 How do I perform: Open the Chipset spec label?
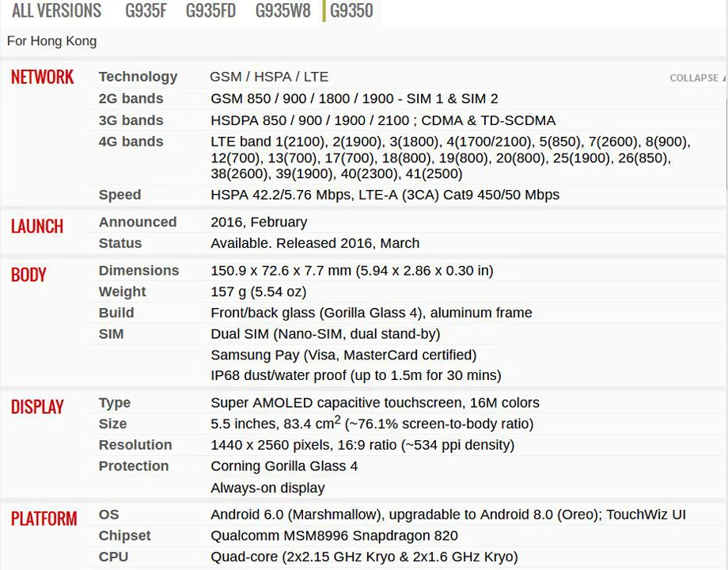(x=124, y=536)
